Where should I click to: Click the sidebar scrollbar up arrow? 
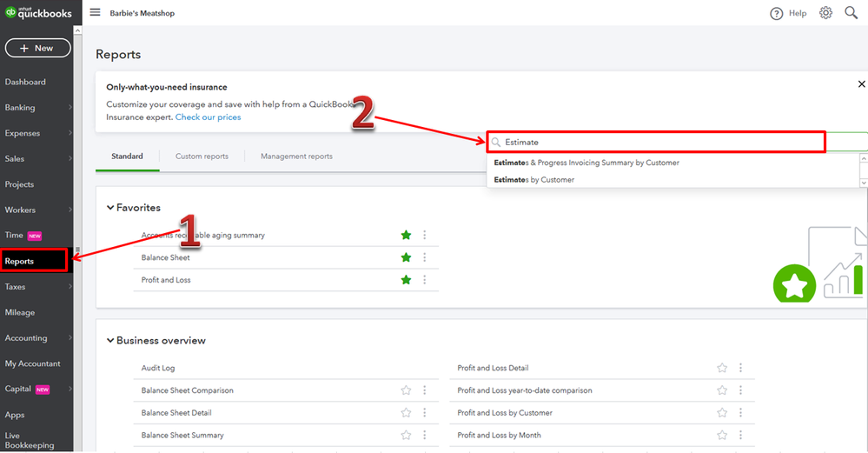pos(77,30)
